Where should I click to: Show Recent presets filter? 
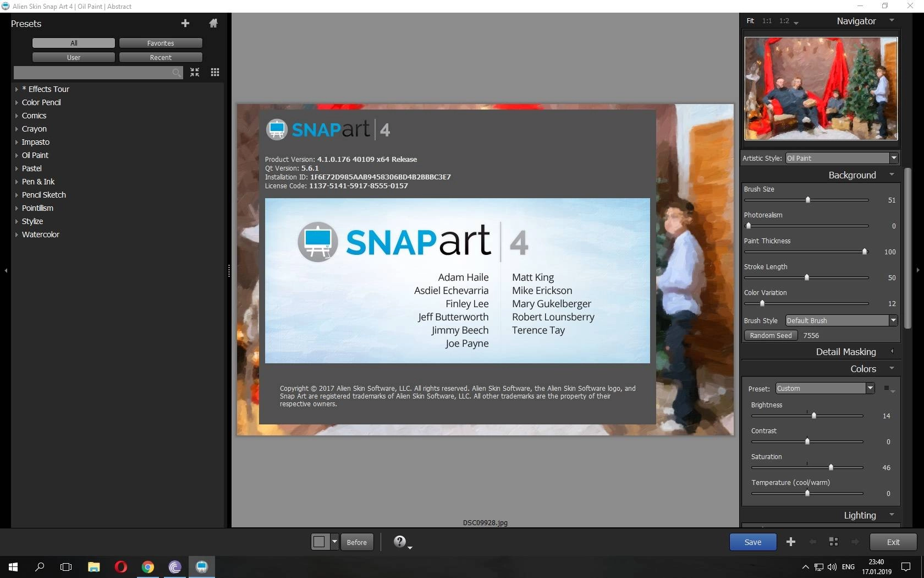(x=161, y=57)
